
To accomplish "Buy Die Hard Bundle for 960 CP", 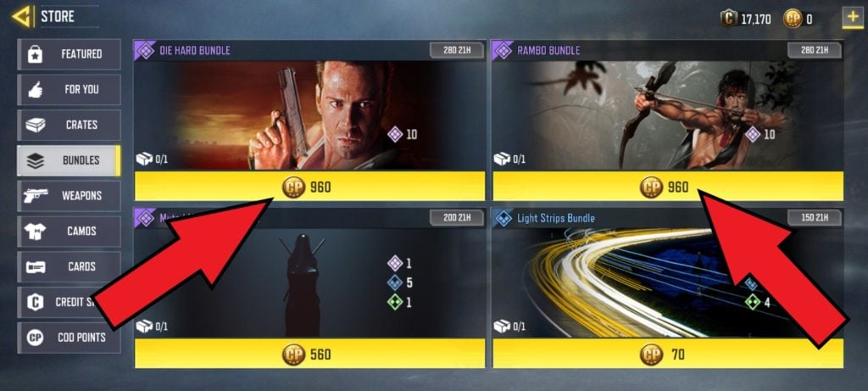I will pos(309,187).
